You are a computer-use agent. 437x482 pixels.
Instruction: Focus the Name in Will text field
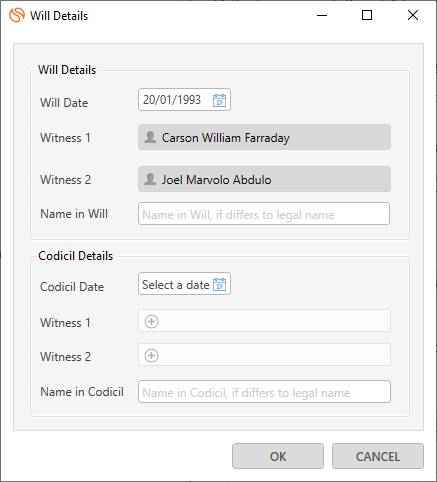point(264,214)
